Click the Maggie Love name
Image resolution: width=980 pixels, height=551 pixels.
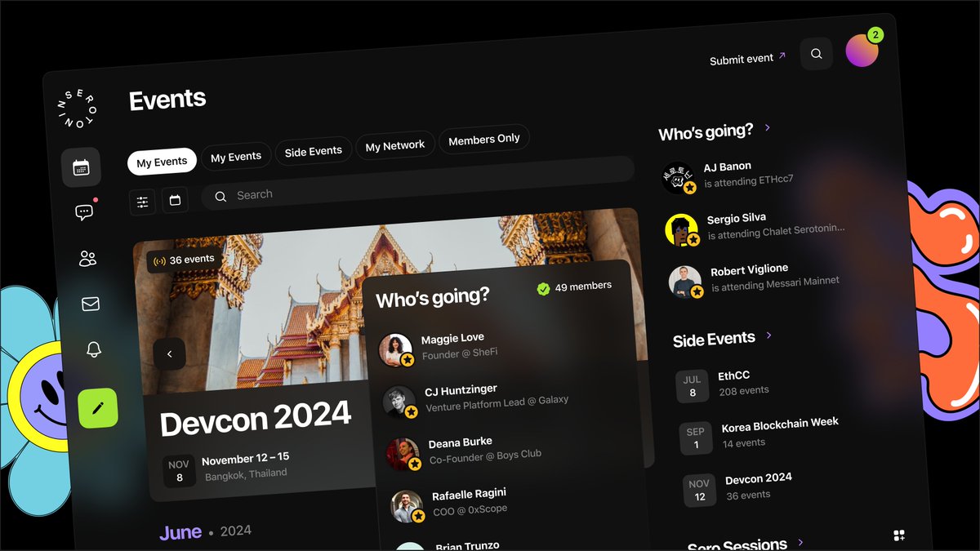(x=452, y=338)
